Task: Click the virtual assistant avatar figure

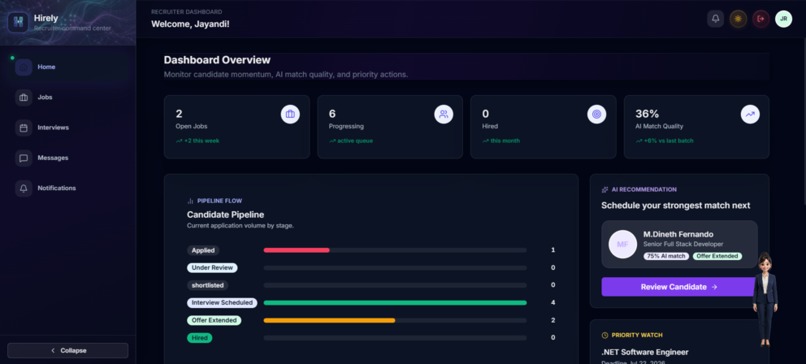Action: point(765,299)
